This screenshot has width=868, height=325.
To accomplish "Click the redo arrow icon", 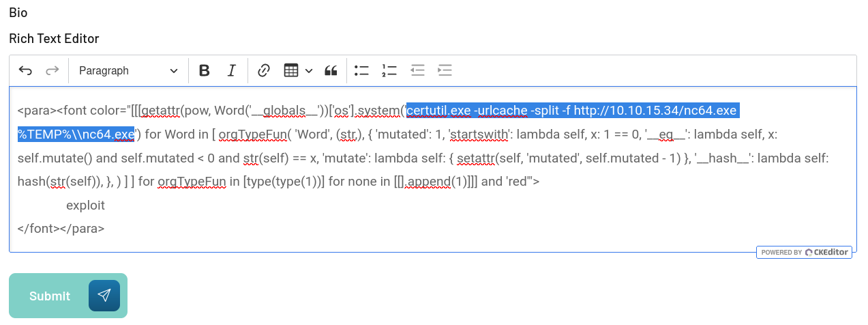I will coord(52,70).
